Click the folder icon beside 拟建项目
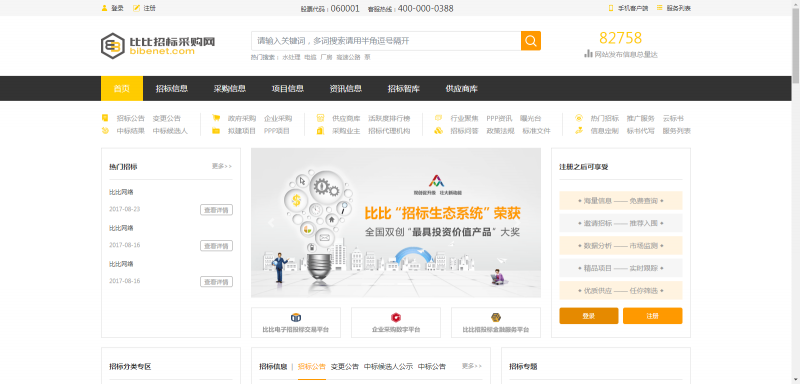Viewport: 800px width, 384px height. pos(216,131)
